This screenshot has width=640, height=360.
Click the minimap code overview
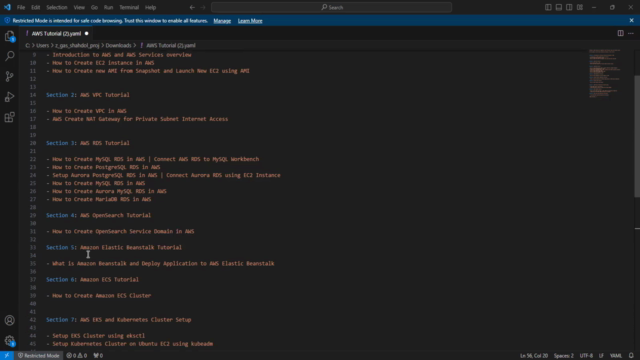click(604, 73)
